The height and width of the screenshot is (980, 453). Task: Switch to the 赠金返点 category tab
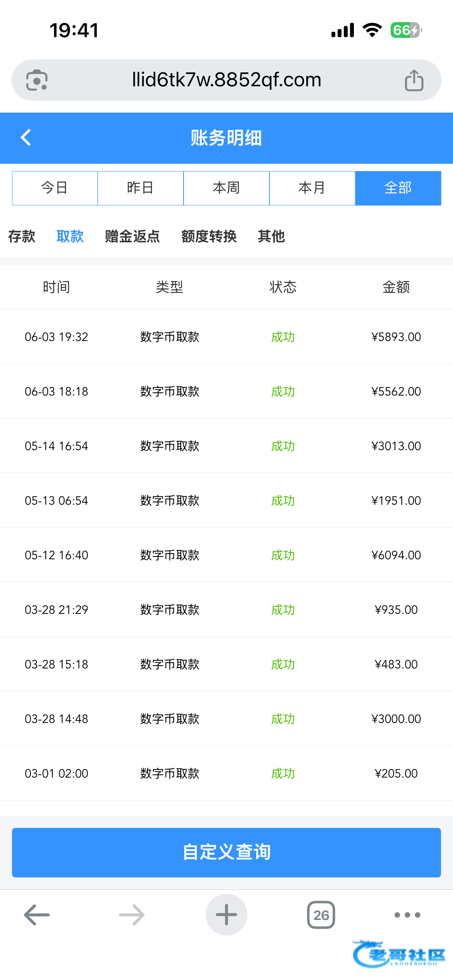(x=132, y=236)
